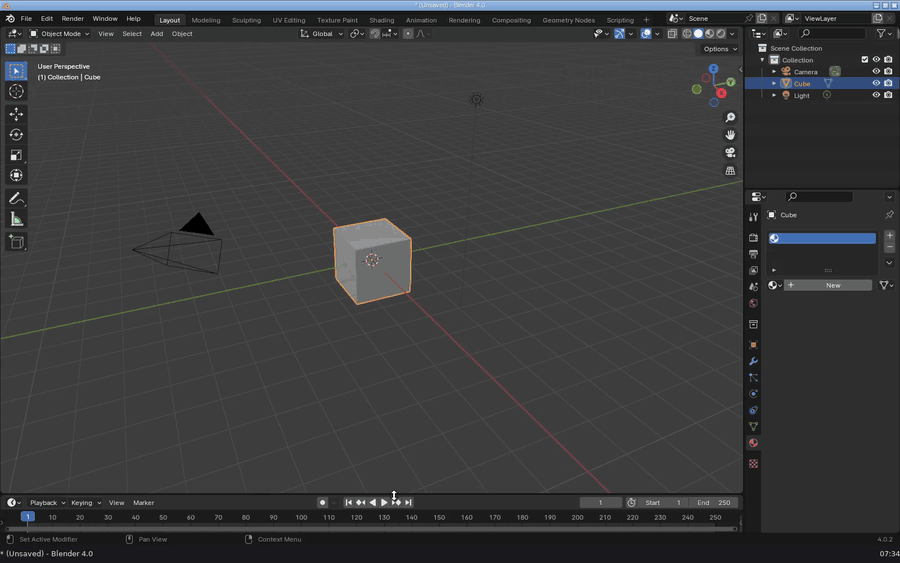The image size is (900, 563).
Task: Open the Object Constraints properties tab
Action: [754, 410]
